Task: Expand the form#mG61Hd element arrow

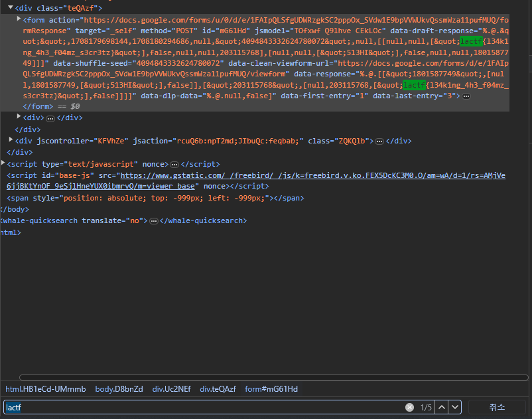Action: pyautogui.click(x=19, y=19)
